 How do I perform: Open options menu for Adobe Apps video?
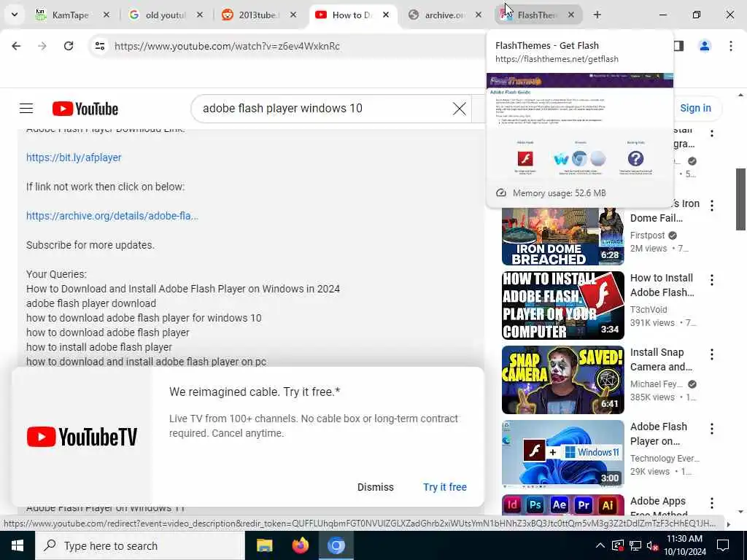712,503
